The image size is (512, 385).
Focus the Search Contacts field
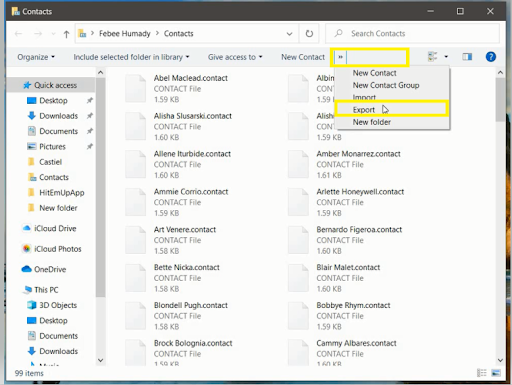pos(412,34)
